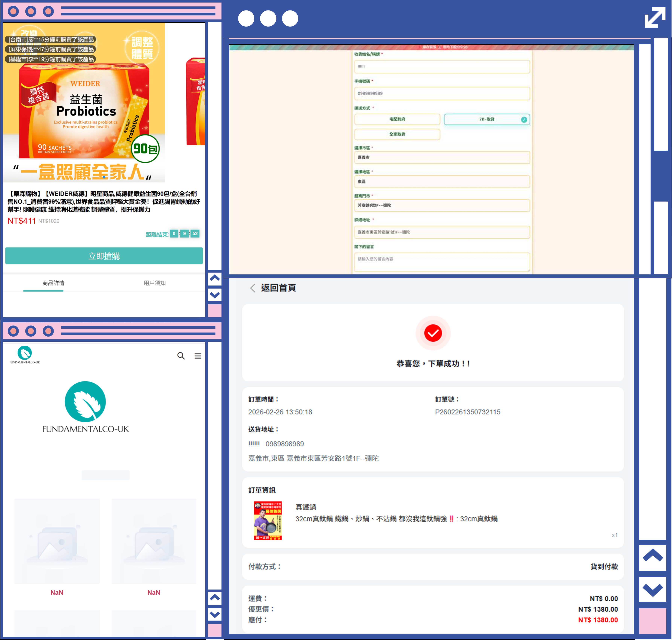Image resolution: width=672 pixels, height=640 pixels.
Task: Click scroll up arrow in probiotics panel
Action: (x=215, y=278)
